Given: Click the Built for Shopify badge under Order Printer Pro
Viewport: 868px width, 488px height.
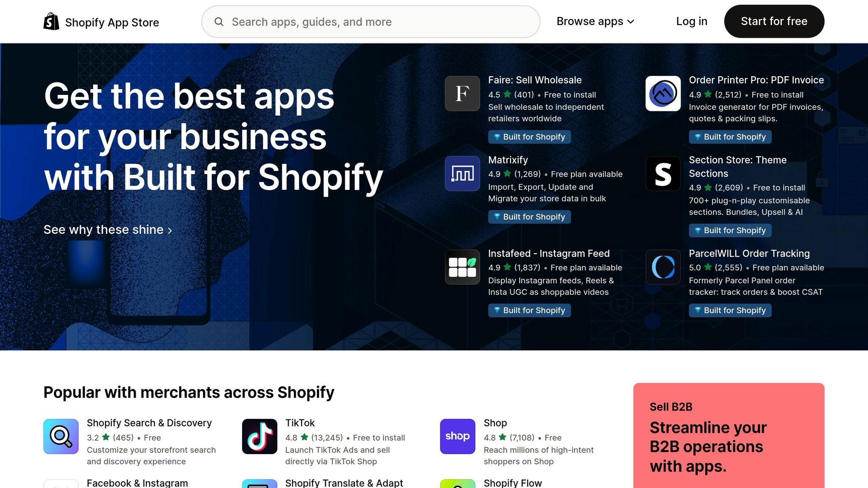Looking at the screenshot, I should pyautogui.click(x=730, y=137).
